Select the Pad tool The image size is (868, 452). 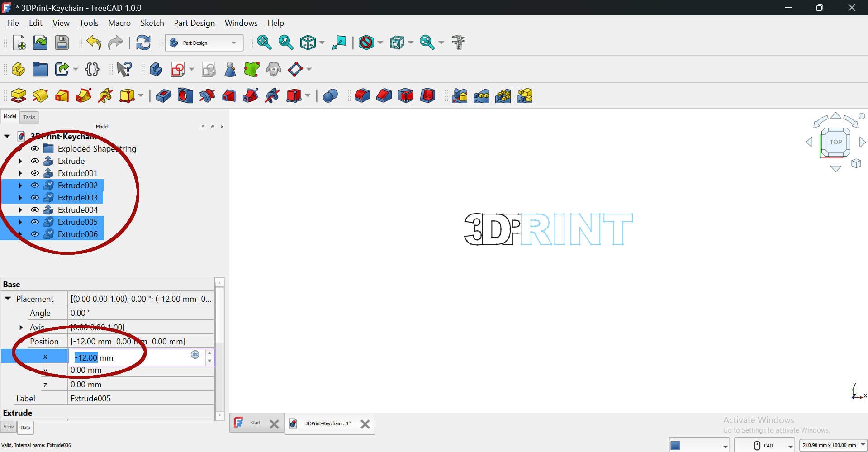tap(19, 95)
